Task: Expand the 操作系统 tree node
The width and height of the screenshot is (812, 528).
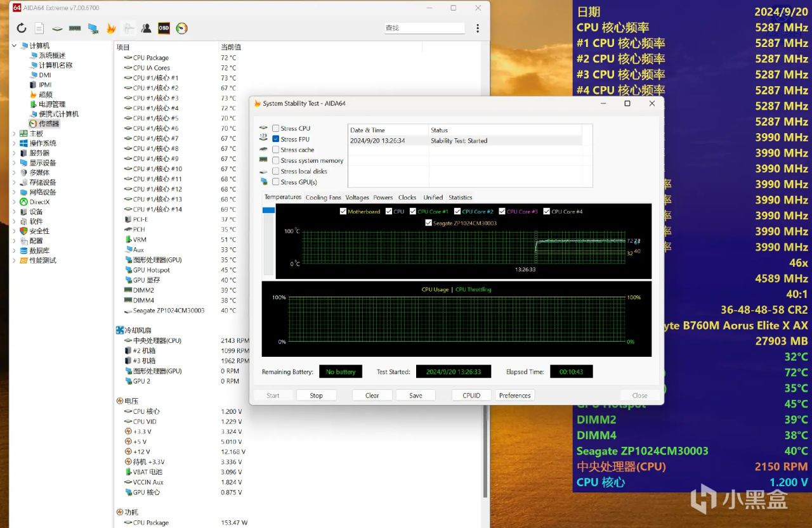Action: [x=15, y=143]
